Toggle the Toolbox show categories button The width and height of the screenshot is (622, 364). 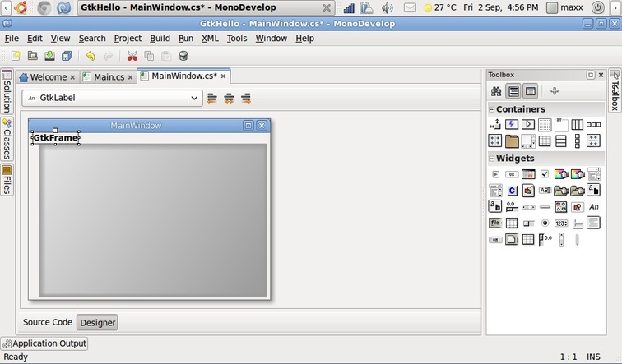tap(513, 91)
